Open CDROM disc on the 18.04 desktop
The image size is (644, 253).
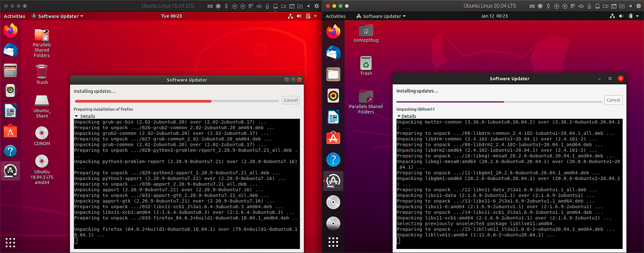coord(42,135)
